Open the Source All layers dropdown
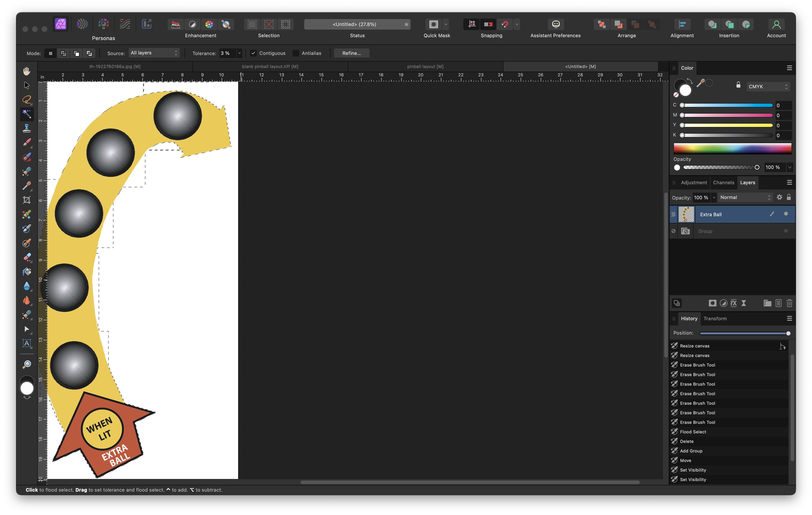The image size is (812, 515). 154,53
